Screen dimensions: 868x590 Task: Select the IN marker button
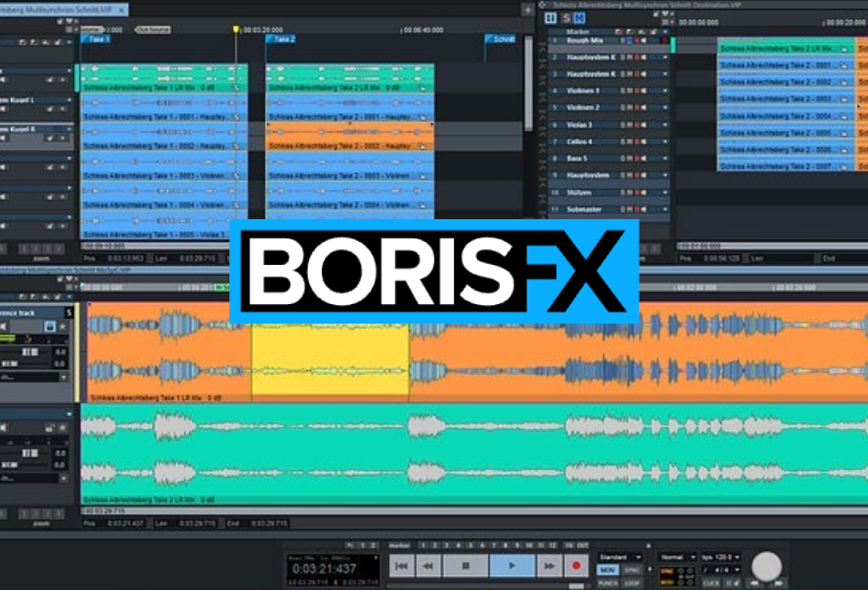click(x=569, y=546)
